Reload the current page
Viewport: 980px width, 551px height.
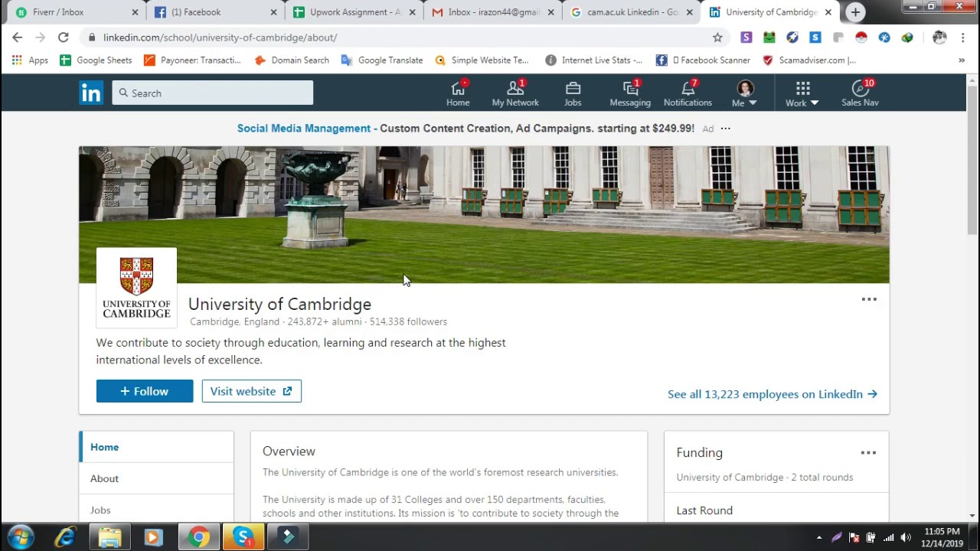(64, 37)
